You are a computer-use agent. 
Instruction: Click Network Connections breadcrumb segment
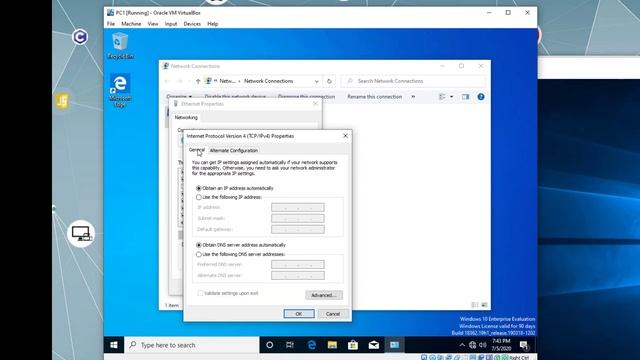268,81
